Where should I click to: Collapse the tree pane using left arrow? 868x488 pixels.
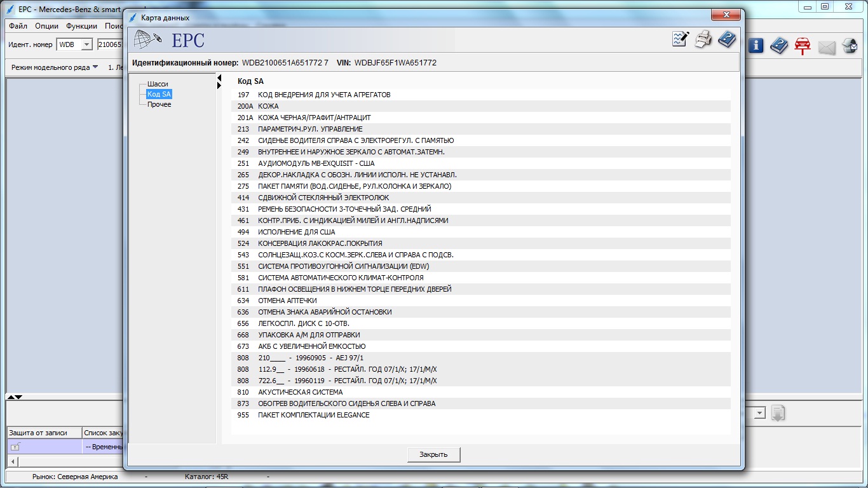click(x=219, y=78)
